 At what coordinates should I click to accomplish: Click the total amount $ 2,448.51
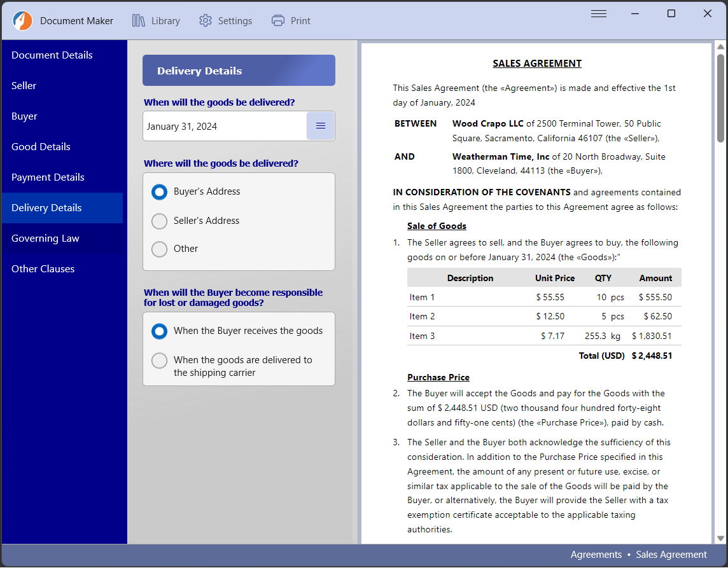click(x=652, y=356)
